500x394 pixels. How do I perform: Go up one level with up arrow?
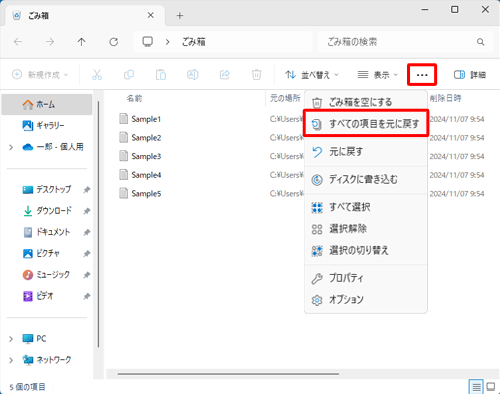point(82,42)
